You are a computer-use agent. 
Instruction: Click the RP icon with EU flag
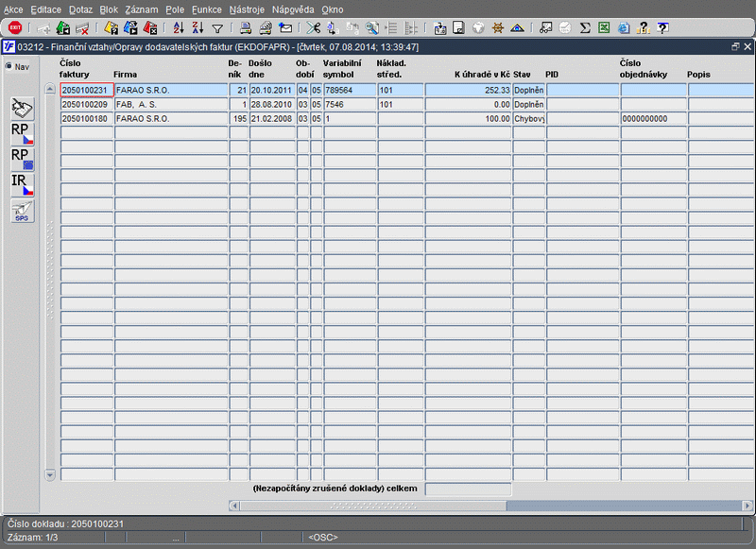click(22, 160)
